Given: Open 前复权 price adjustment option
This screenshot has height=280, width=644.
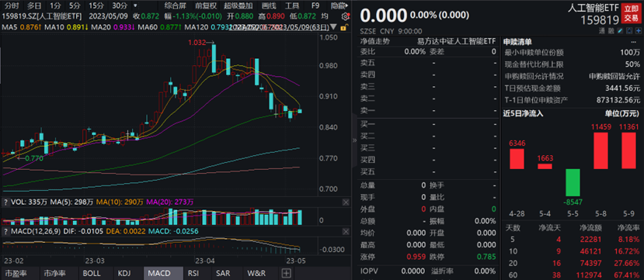Looking at the screenshot, I should pos(205,5).
